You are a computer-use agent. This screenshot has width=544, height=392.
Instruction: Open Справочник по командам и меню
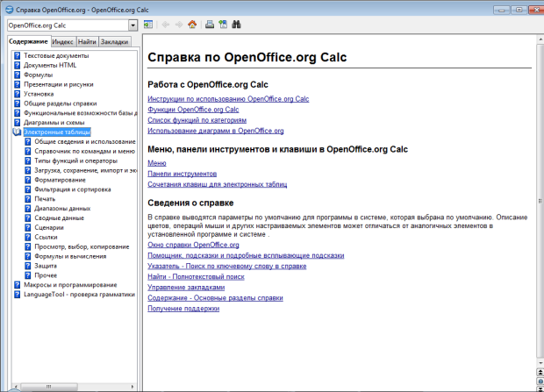click(x=84, y=151)
